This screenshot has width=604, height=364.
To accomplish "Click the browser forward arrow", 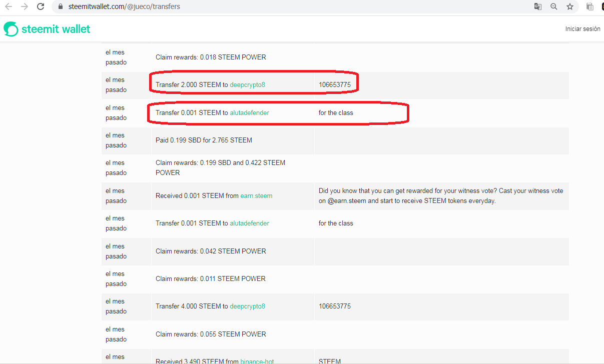I will [x=25, y=6].
